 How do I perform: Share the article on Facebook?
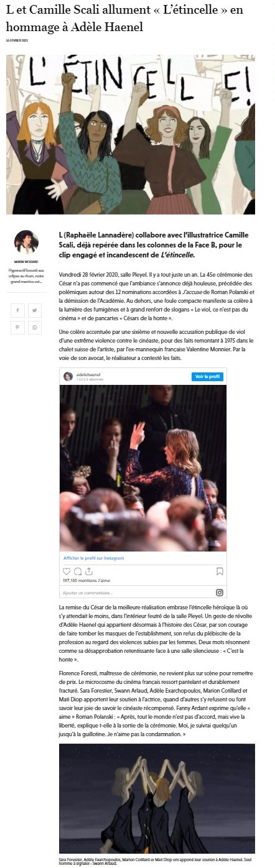coord(17,310)
